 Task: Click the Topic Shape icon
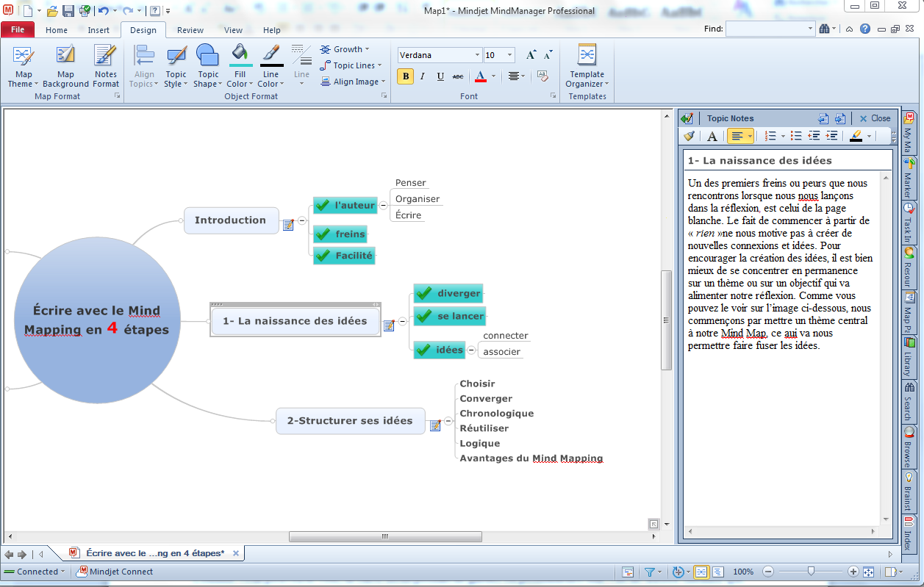[208, 56]
